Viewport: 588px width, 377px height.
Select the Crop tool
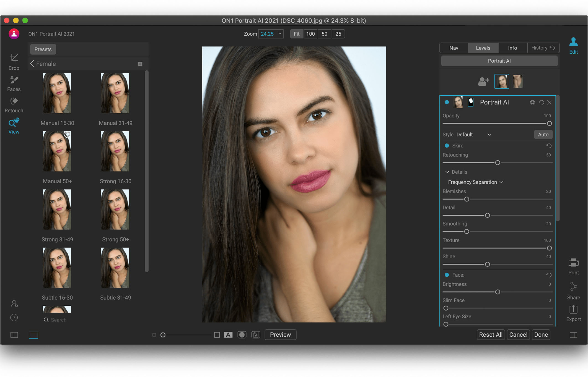point(14,62)
